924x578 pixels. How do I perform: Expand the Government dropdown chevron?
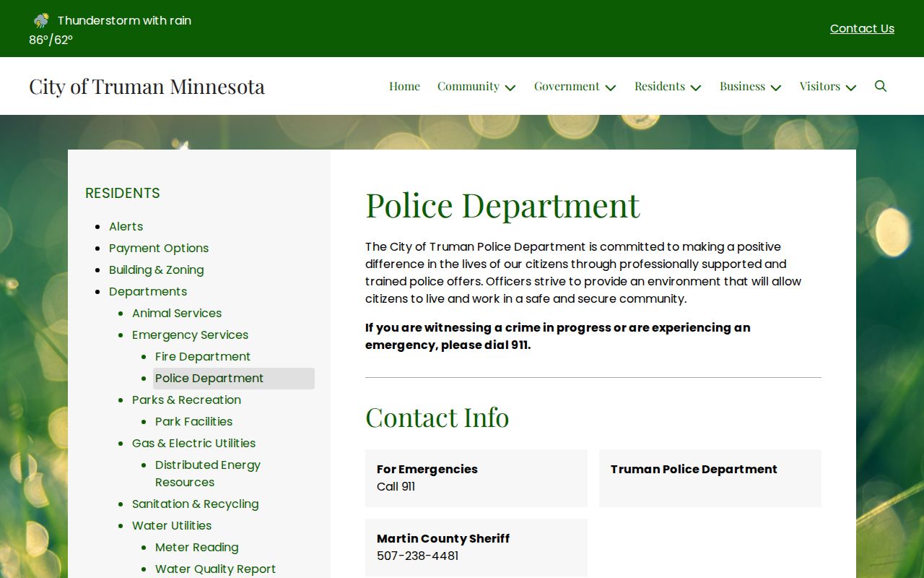pyautogui.click(x=611, y=87)
